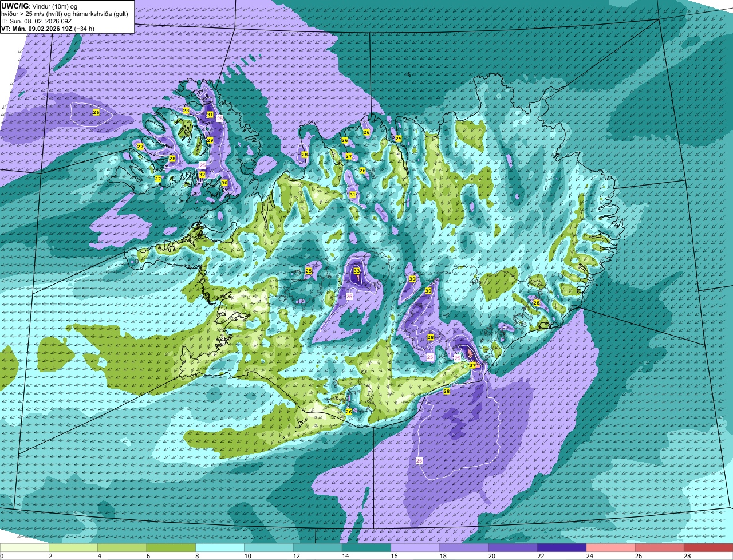Click the 24–26 m/s pink legend swatch
This screenshot has width=733, height=560.
611,547
